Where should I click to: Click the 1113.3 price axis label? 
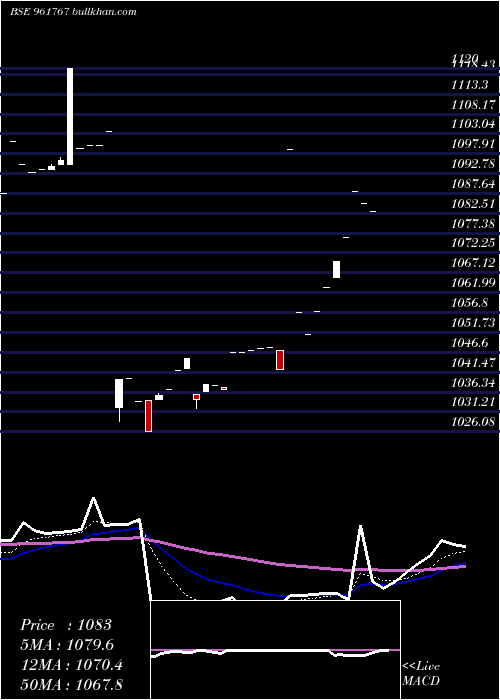tap(469, 85)
